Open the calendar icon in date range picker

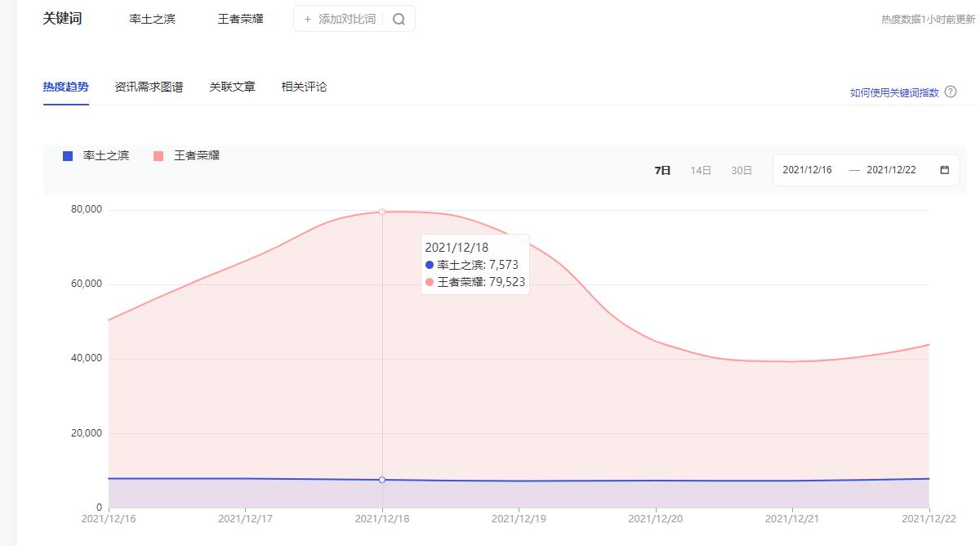[943, 169]
